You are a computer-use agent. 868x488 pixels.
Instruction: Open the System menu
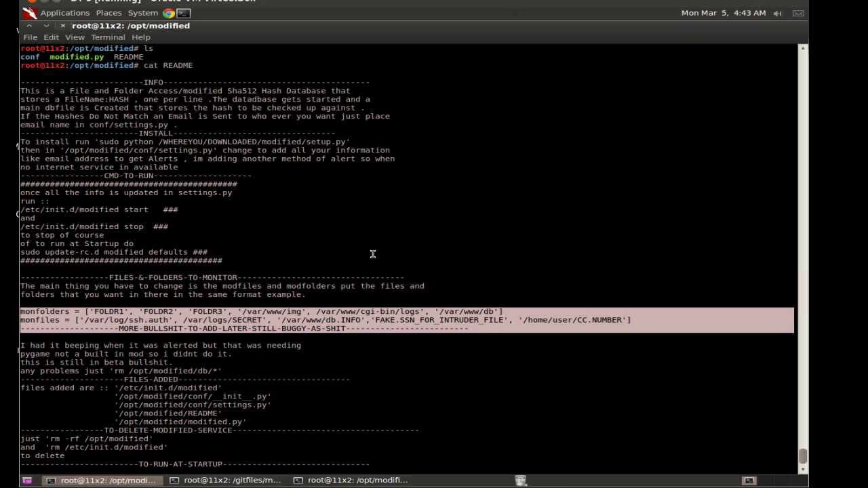coord(143,13)
